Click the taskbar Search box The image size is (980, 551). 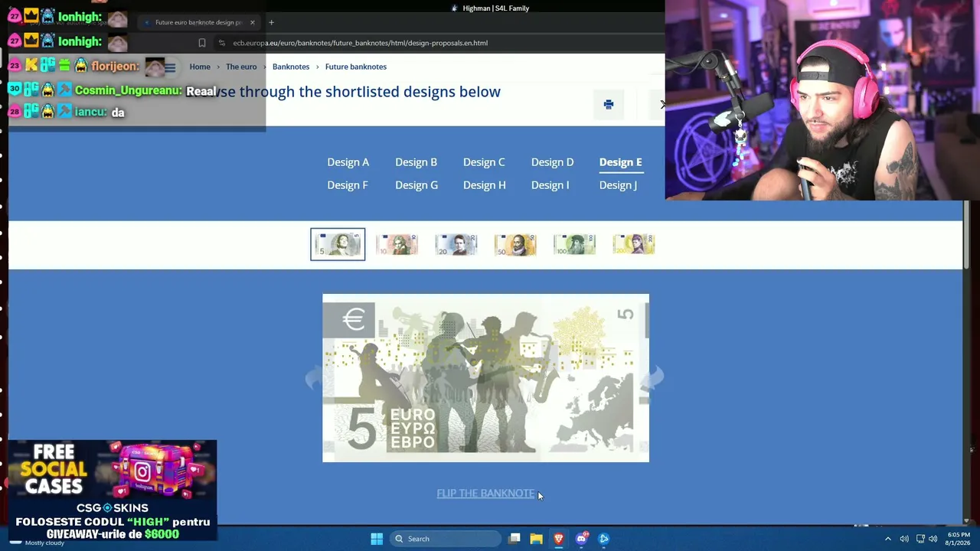tap(444, 539)
